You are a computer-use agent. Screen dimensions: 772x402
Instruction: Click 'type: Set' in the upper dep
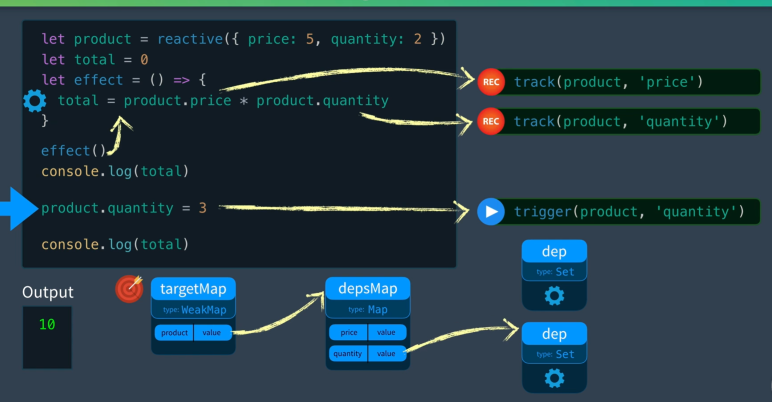555,272
